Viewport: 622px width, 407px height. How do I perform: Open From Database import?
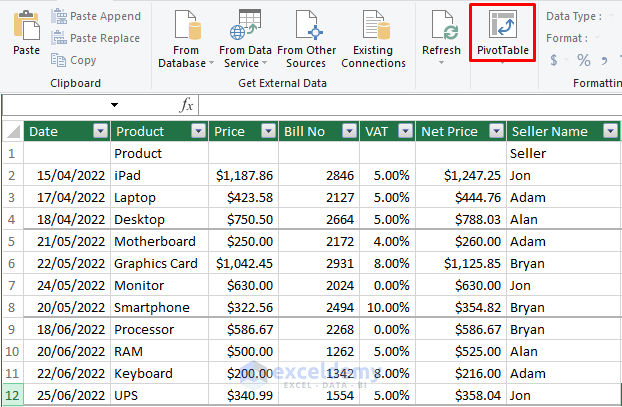(x=186, y=38)
